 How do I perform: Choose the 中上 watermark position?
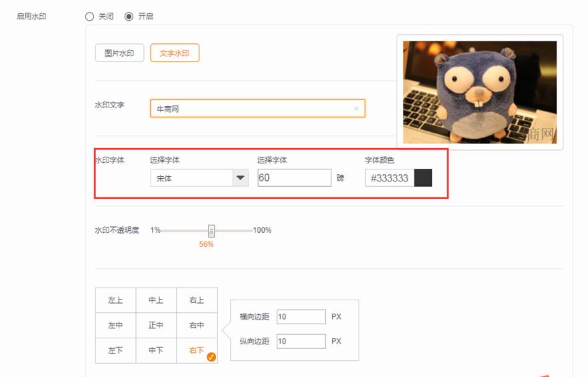[x=156, y=300]
